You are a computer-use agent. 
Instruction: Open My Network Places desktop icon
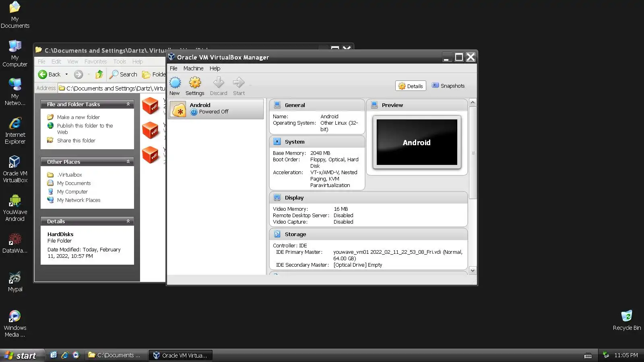click(x=15, y=92)
